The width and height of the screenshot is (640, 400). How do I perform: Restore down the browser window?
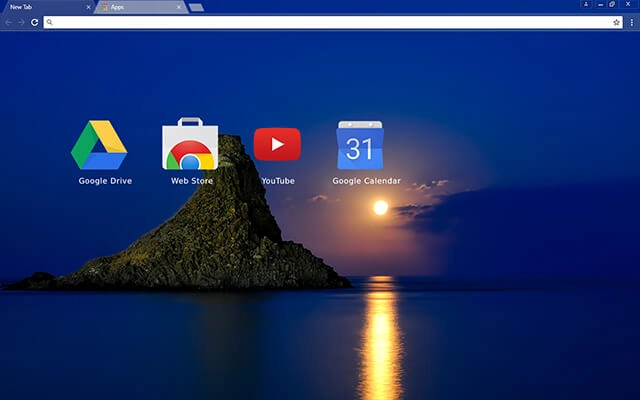612,4
